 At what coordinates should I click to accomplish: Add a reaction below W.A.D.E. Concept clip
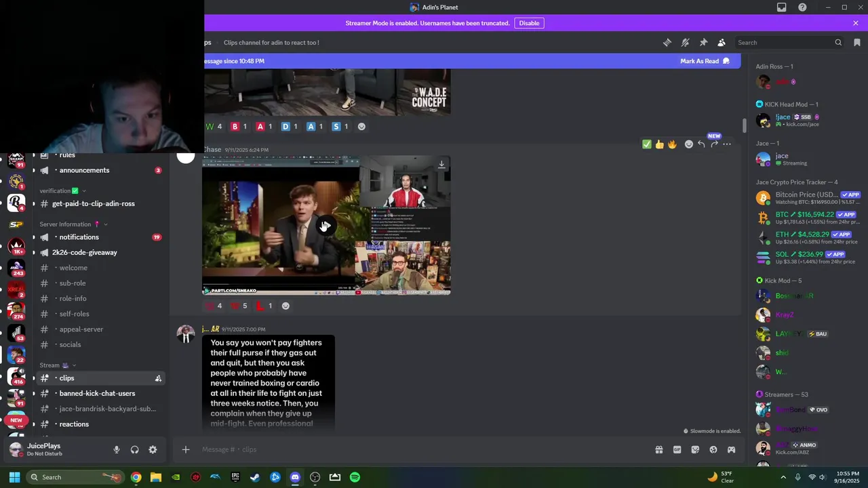pyautogui.click(x=361, y=127)
